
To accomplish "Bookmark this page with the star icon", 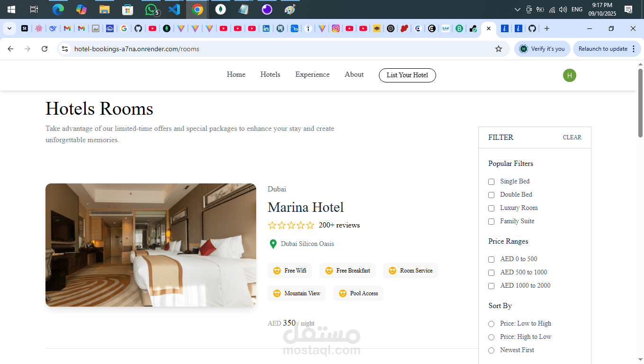I will [x=499, y=49].
